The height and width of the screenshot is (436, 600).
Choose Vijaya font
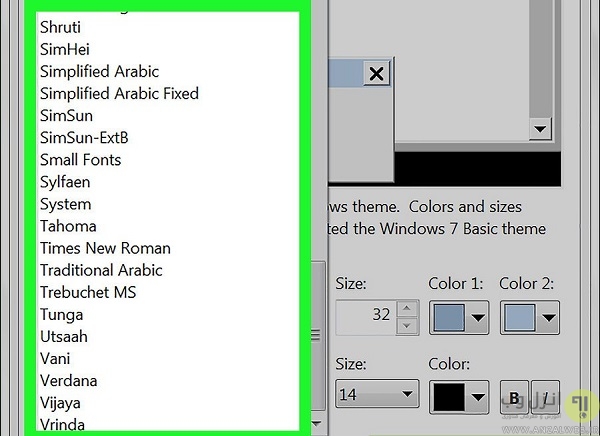click(167, 403)
